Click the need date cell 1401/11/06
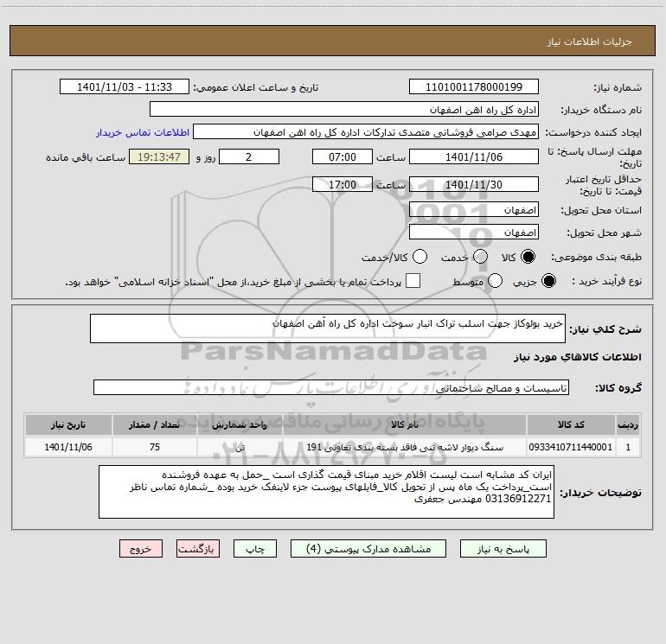 pyautogui.click(x=68, y=447)
